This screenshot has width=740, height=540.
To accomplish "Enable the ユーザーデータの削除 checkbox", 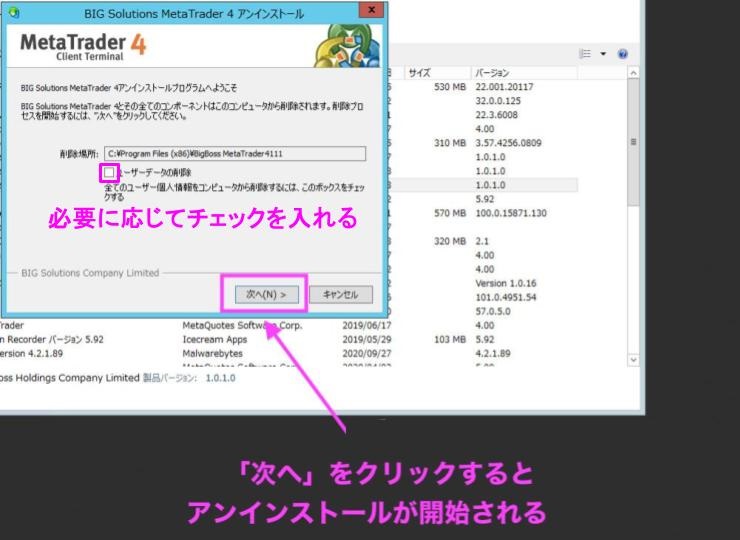I will pos(109,173).
